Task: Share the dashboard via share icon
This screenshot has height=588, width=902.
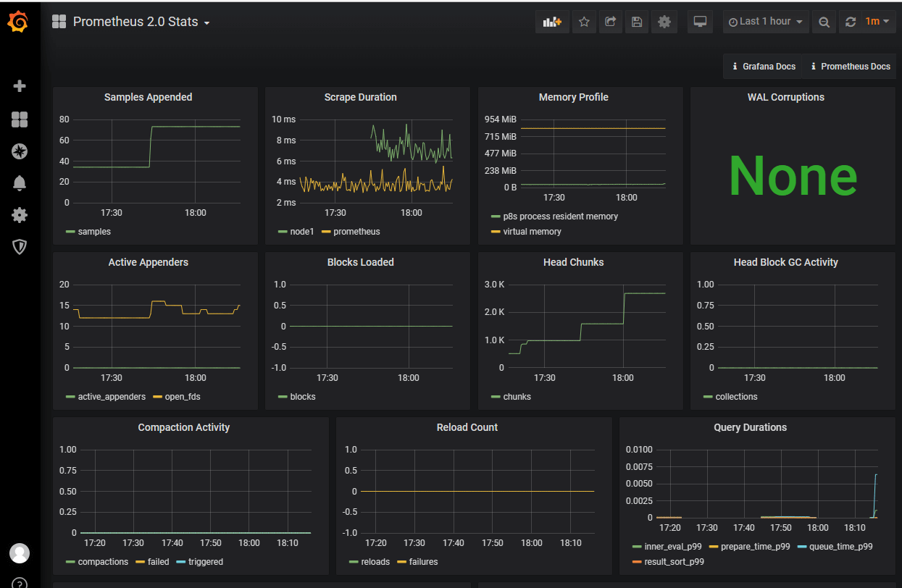Action: 610,22
